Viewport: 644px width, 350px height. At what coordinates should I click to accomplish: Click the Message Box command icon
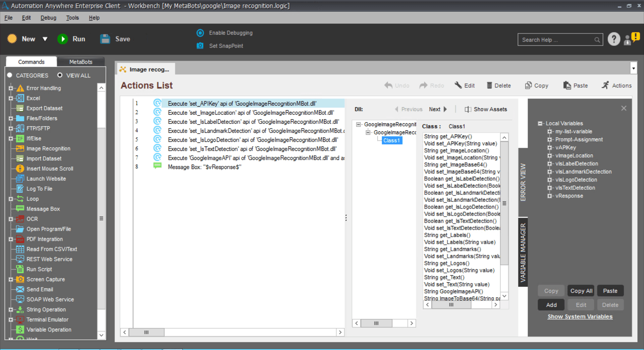(20, 209)
